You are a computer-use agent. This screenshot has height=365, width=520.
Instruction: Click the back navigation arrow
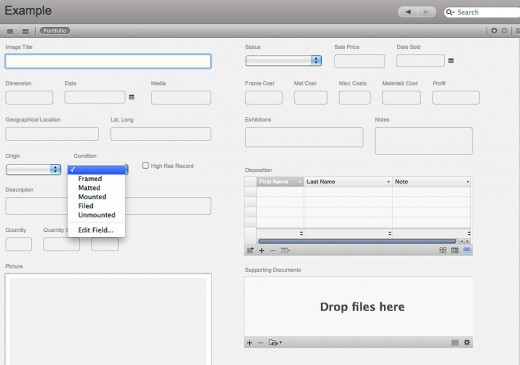(x=408, y=12)
